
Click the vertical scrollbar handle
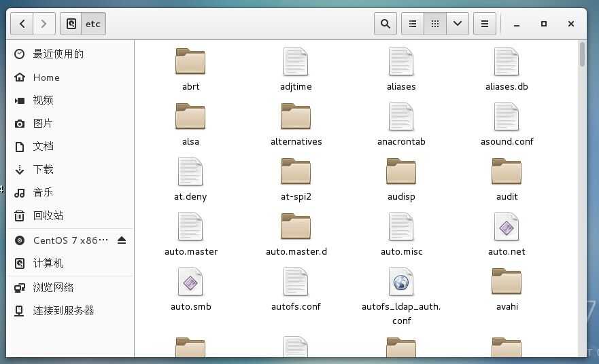coord(582,54)
